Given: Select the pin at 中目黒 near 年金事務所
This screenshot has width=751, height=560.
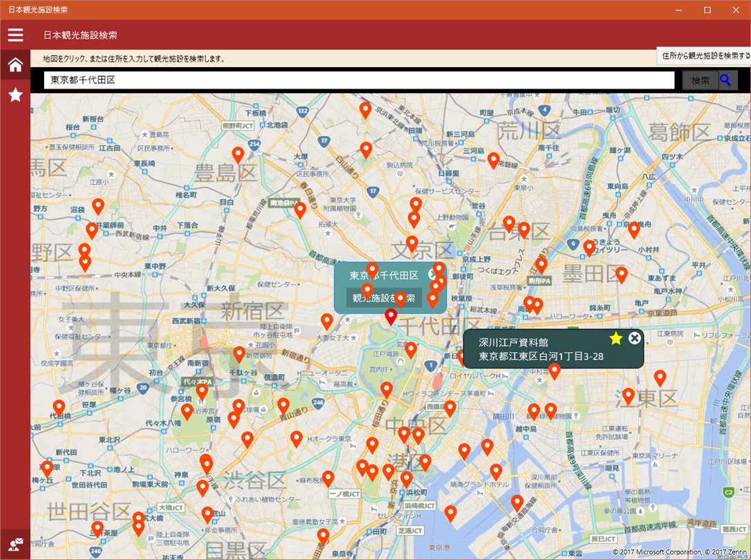Looking at the screenshot, I should pos(207,514).
